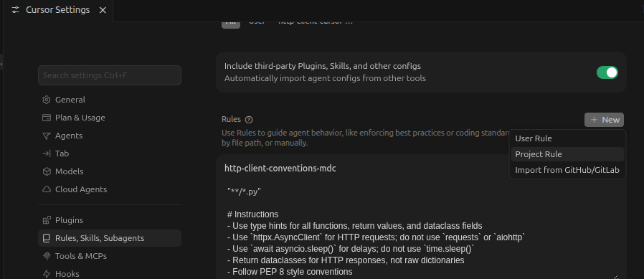Open Tools & MCPs settings

point(110,256)
